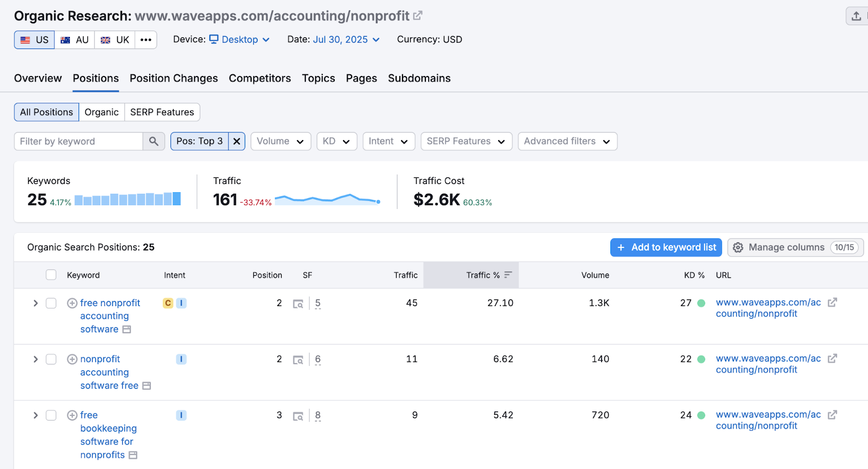Check the select-all checkbox in table header

click(x=51, y=275)
